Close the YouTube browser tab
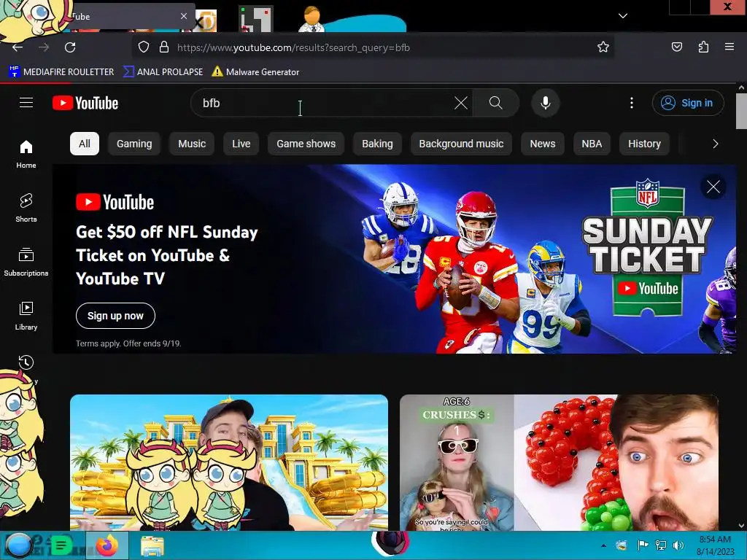Viewport: 747px width, 560px height. point(184,16)
